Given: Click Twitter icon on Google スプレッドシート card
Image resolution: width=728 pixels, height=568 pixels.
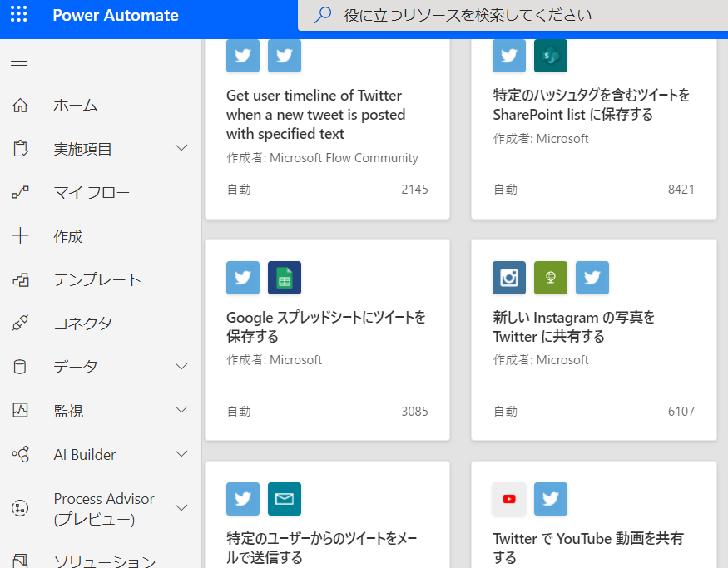Looking at the screenshot, I should (243, 278).
